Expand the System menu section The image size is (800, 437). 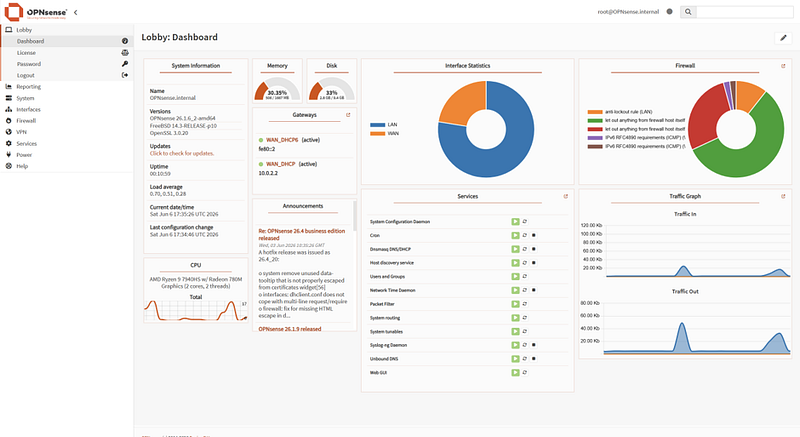click(x=67, y=98)
